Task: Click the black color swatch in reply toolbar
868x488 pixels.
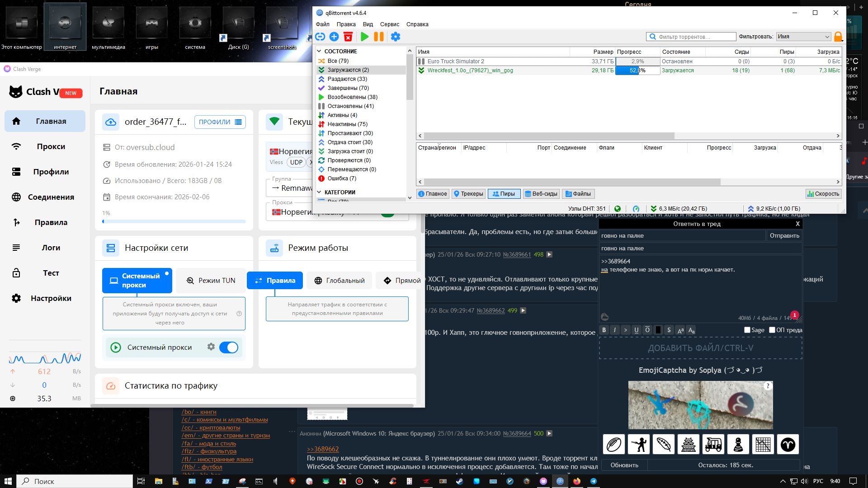Action: click(658, 330)
